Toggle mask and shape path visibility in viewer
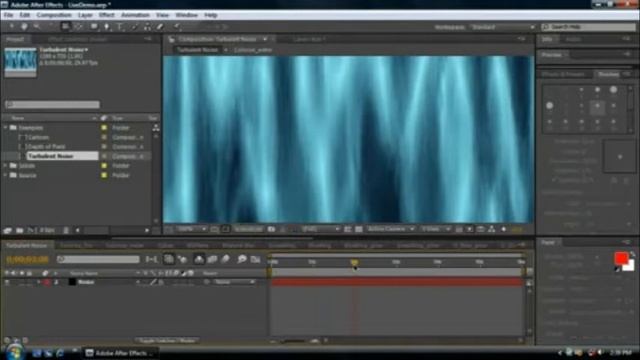640x360 pixels. [225, 229]
